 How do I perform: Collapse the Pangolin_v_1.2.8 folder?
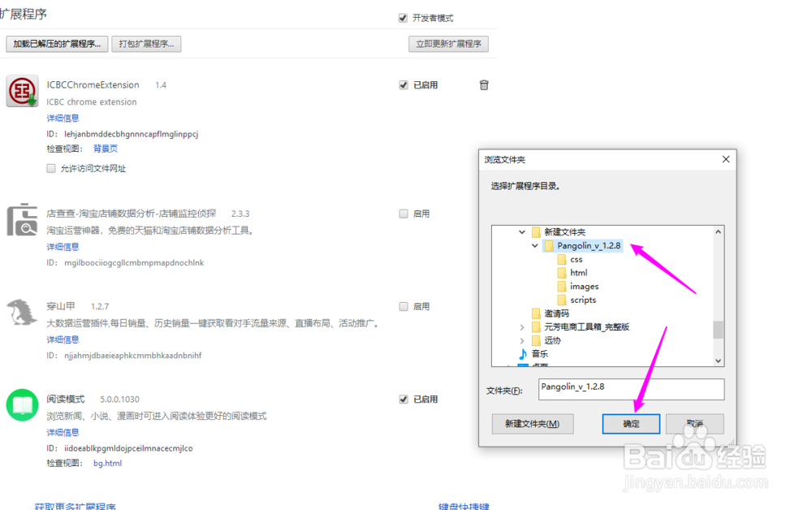pyautogui.click(x=534, y=244)
